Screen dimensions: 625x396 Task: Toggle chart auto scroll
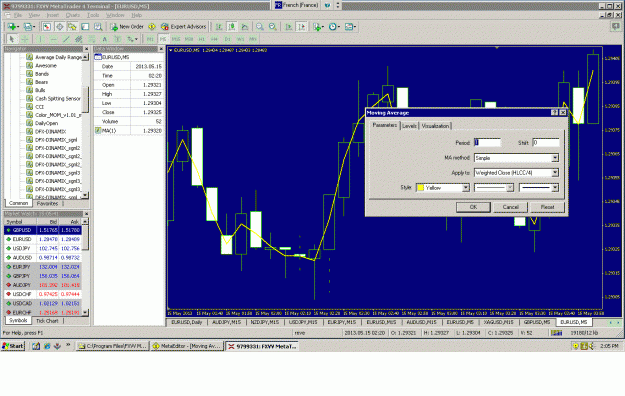pos(289,27)
